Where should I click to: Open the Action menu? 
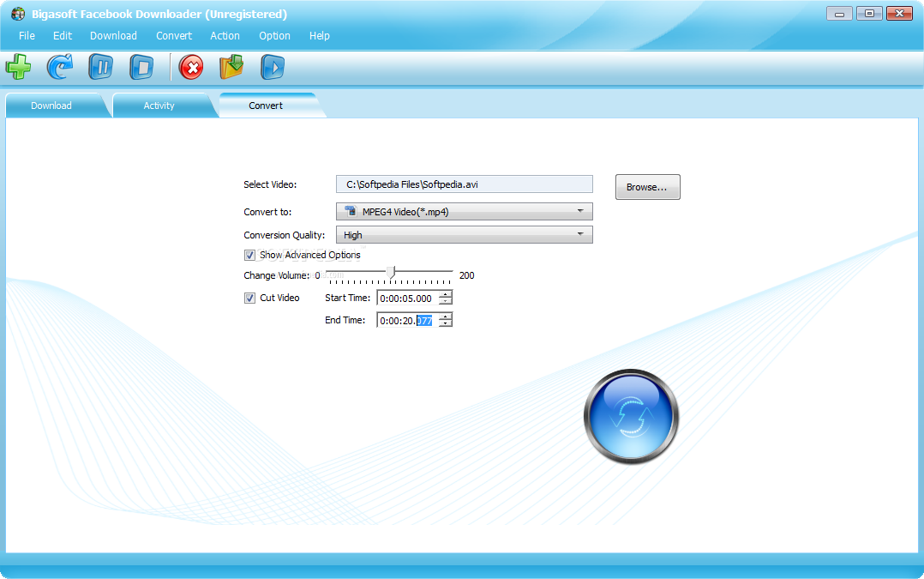pyautogui.click(x=225, y=36)
